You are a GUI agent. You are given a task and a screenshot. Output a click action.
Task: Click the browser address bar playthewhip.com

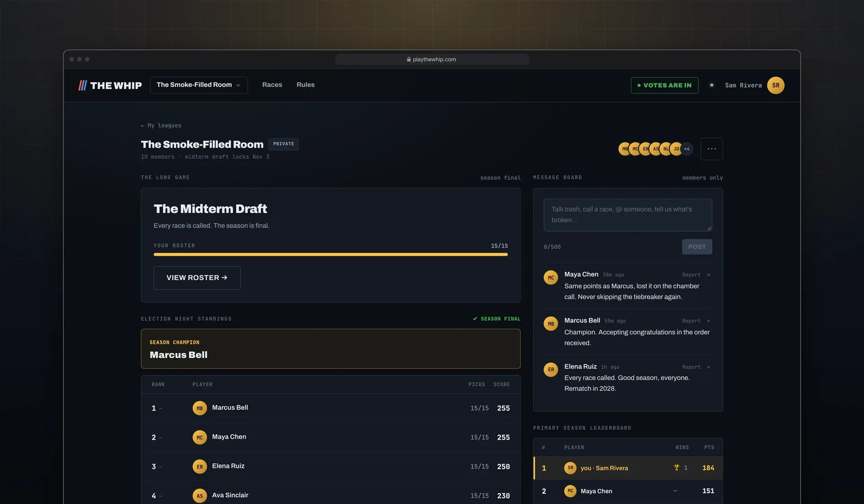point(432,59)
